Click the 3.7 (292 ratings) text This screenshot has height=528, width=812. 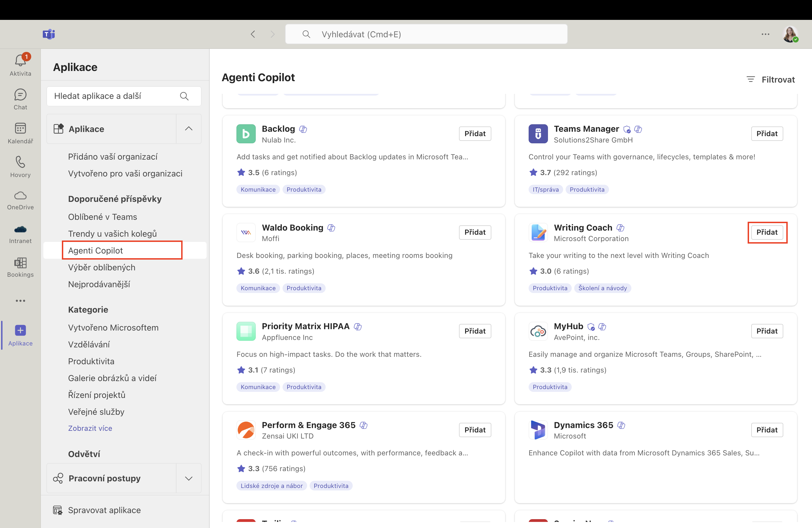click(x=568, y=173)
